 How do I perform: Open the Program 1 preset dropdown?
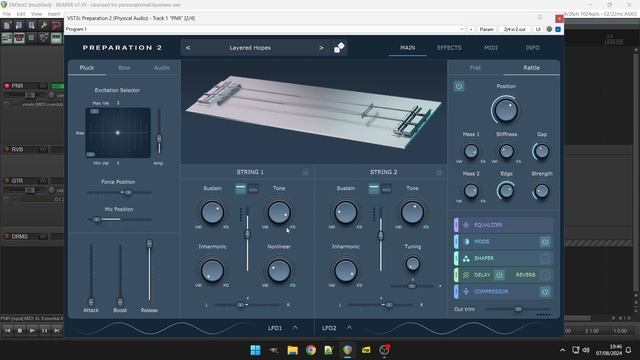tap(264, 29)
